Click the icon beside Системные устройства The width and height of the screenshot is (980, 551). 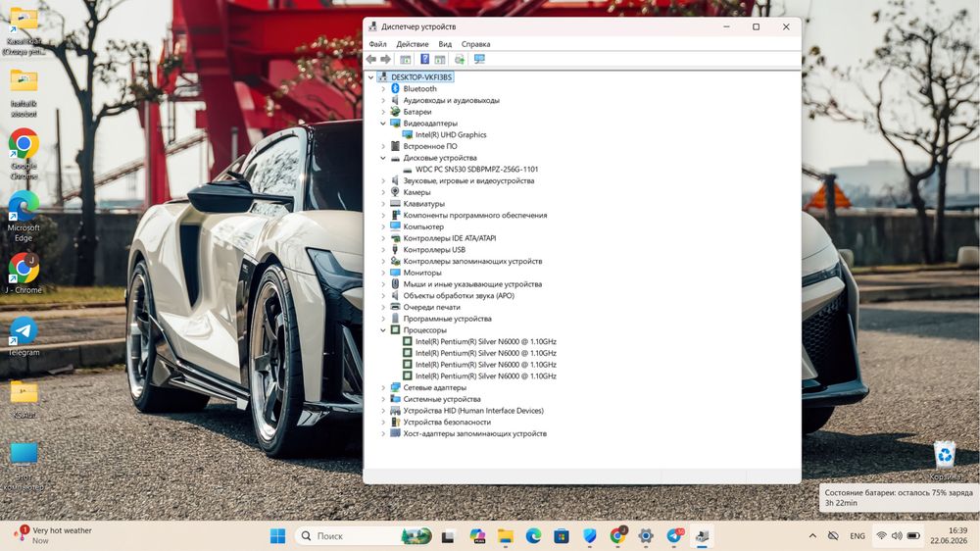(395, 399)
